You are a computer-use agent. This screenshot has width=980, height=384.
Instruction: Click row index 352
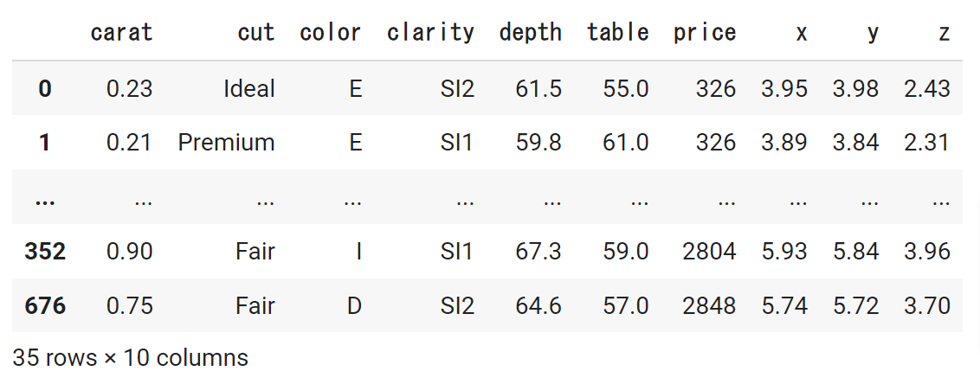[x=45, y=251]
